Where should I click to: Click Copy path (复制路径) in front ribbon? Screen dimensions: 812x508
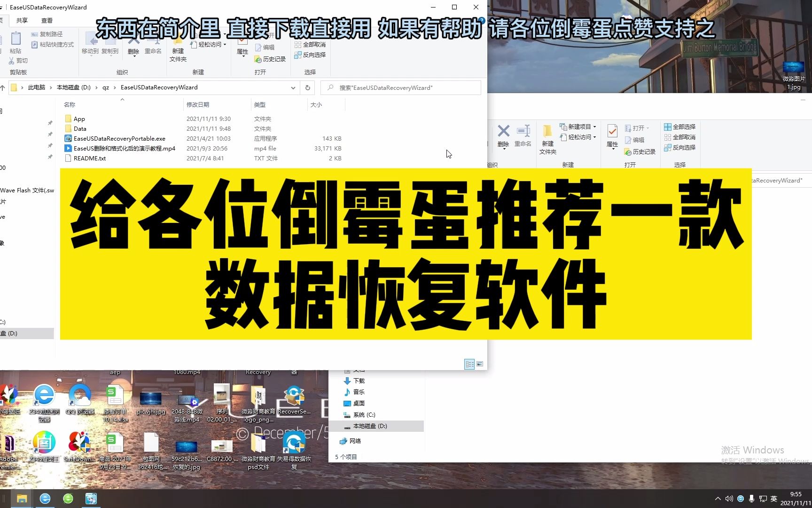tap(47, 34)
